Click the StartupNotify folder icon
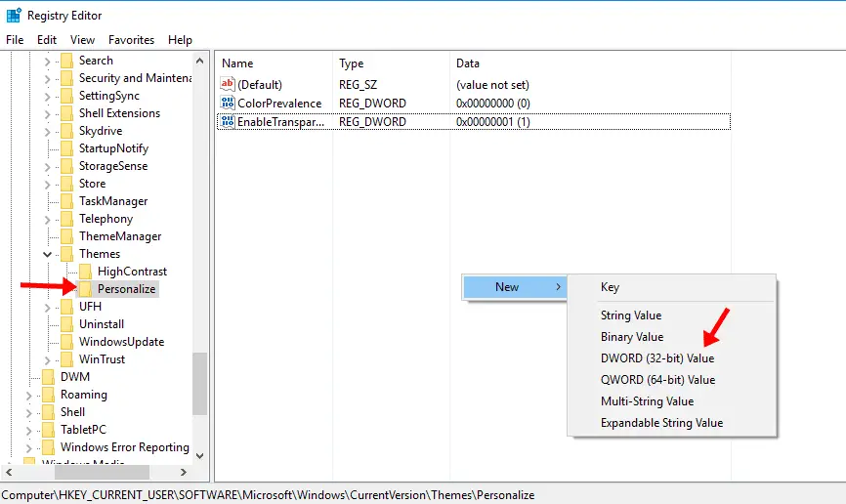Screen dimensions: 846x504 point(66,148)
